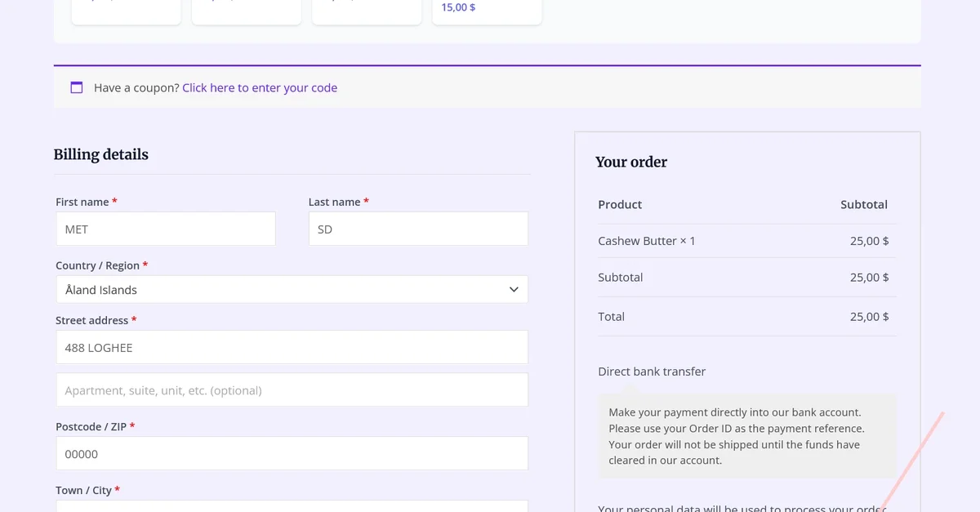980x512 pixels.
Task: Click the Your order heading
Action: (x=630, y=162)
